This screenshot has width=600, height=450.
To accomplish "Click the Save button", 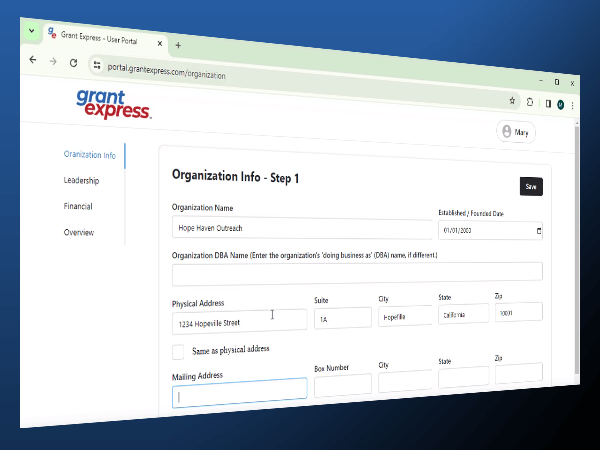I will [531, 186].
